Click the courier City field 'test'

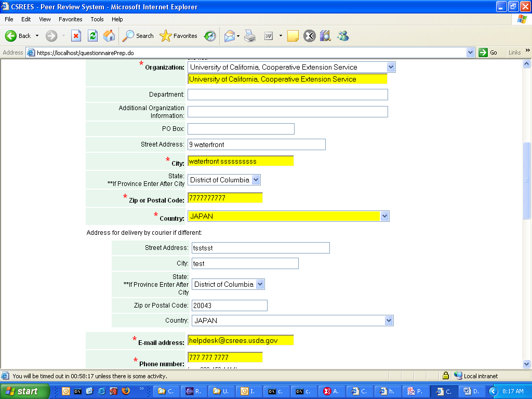pyautogui.click(x=245, y=263)
